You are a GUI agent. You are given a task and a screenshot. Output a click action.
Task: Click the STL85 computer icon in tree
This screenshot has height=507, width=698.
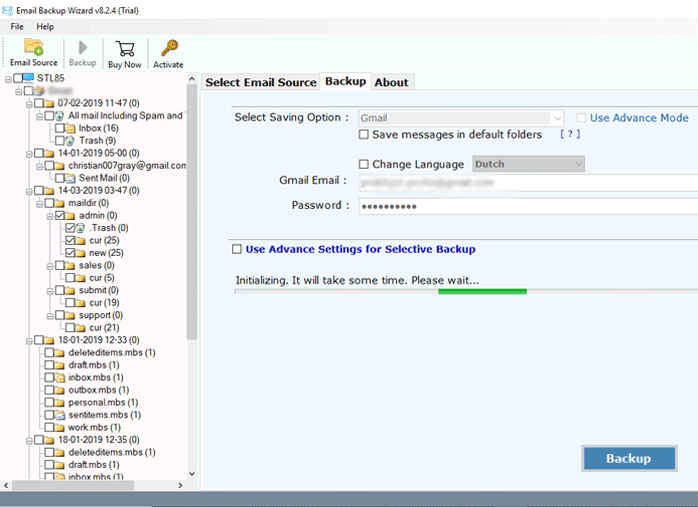[27, 78]
